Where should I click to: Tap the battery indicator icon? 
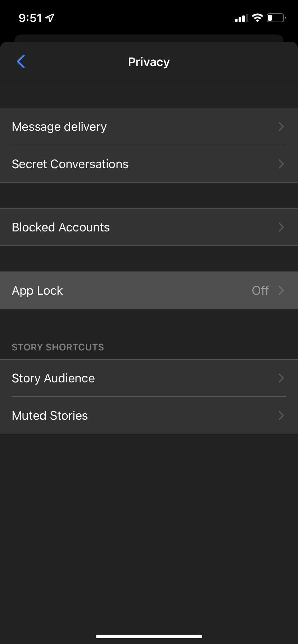276,18
